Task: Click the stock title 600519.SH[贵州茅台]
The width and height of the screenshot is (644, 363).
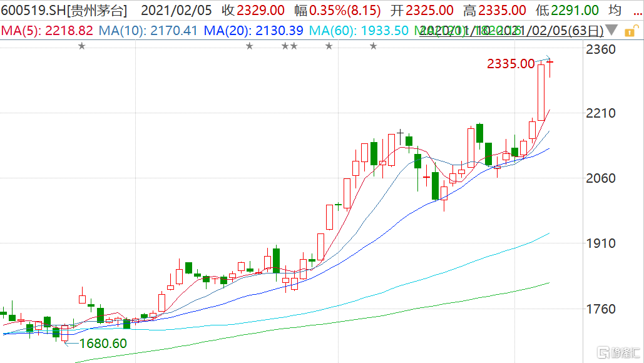Action: 64,10
